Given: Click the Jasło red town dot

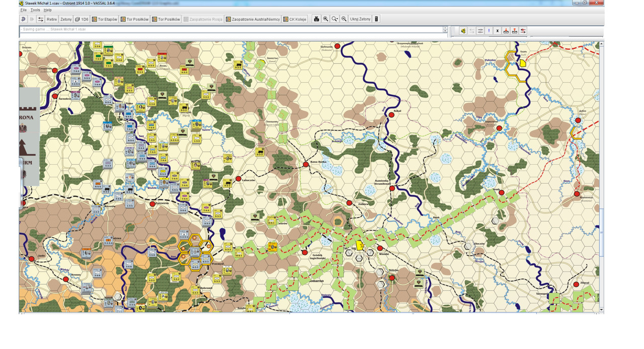Looking at the screenshot, I should pos(31,259).
